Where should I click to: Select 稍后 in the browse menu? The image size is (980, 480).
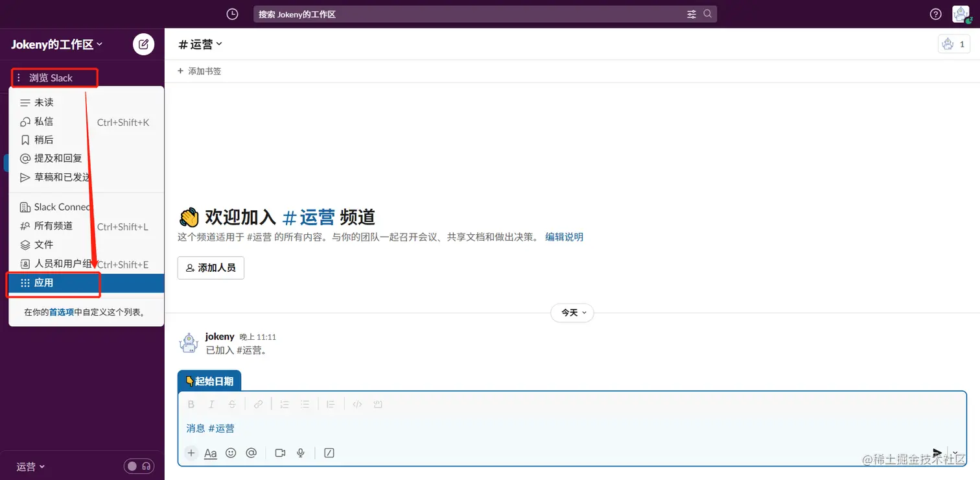coord(86,140)
